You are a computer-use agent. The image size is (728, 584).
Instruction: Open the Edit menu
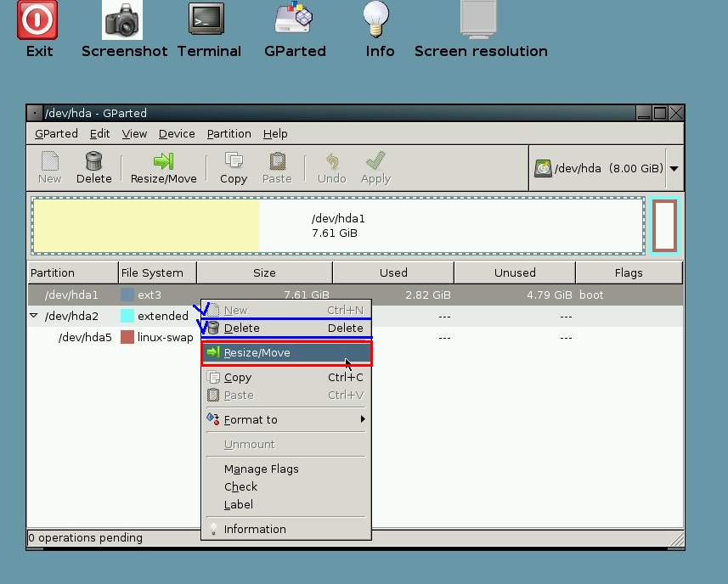[x=100, y=133]
